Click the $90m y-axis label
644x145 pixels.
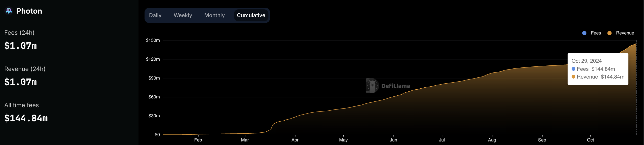tap(154, 78)
